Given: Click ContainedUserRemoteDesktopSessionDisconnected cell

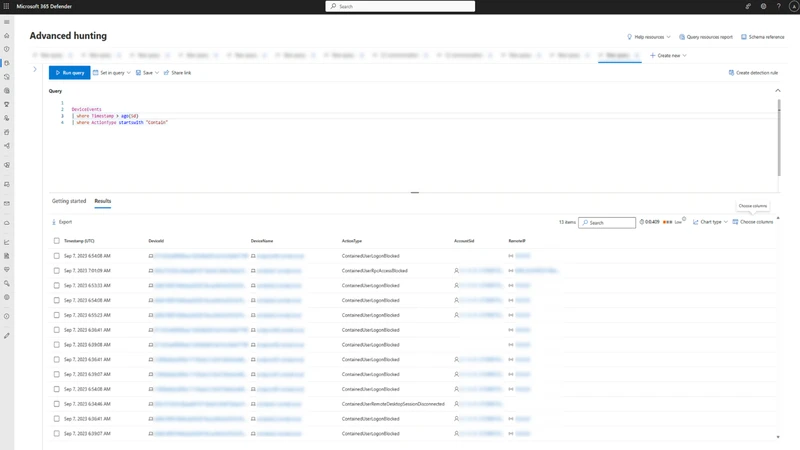Looking at the screenshot, I should point(393,404).
